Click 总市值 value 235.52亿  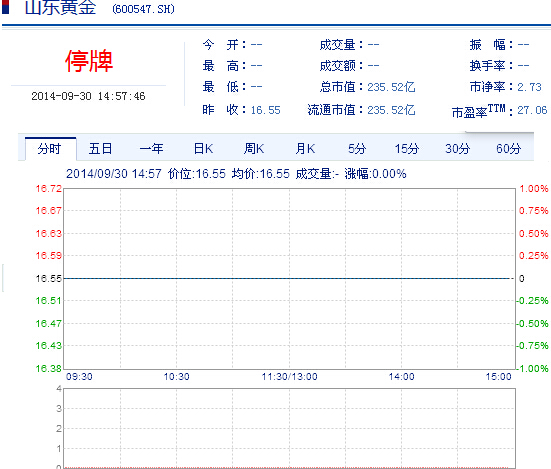click(391, 87)
